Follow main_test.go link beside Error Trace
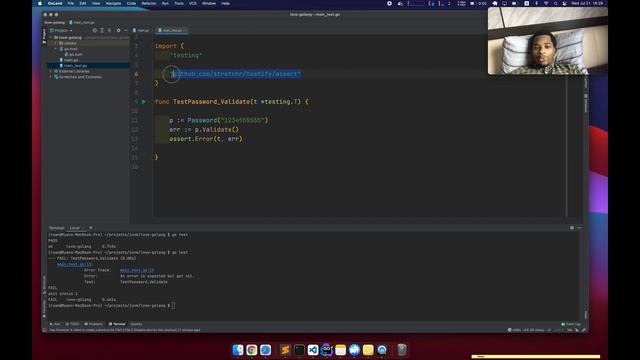Screen dimensions: 640x360 click(137, 270)
